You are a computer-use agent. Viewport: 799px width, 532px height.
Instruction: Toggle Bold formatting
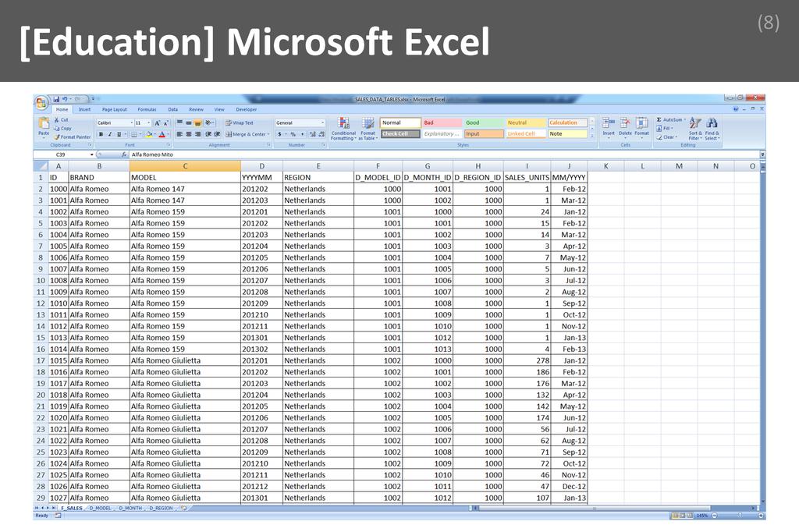pyautogui.click(x=101, y=134)
